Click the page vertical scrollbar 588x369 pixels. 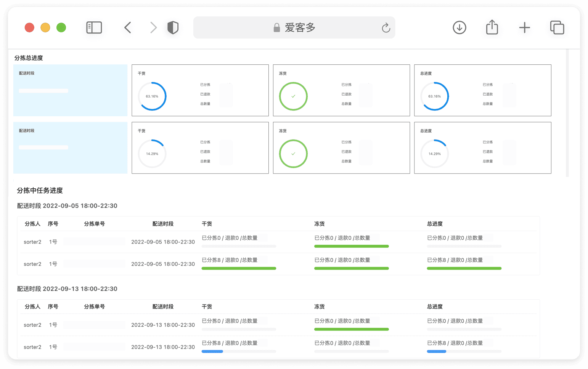click(x=567, y=113)
